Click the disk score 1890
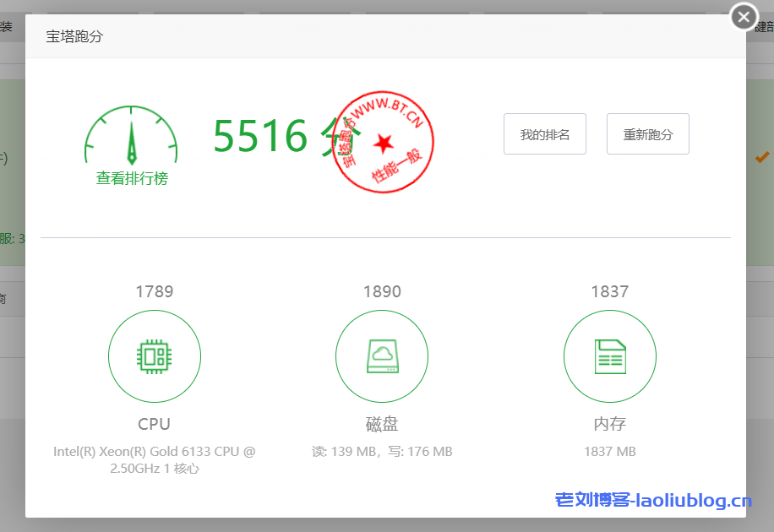Viewport: 774px width, 532px height. click(x=382, y=291)
